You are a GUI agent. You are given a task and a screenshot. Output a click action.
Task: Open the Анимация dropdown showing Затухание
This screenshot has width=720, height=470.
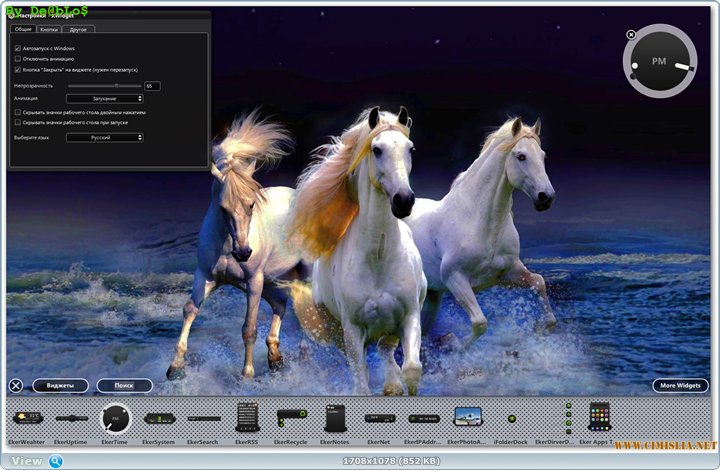104,99
